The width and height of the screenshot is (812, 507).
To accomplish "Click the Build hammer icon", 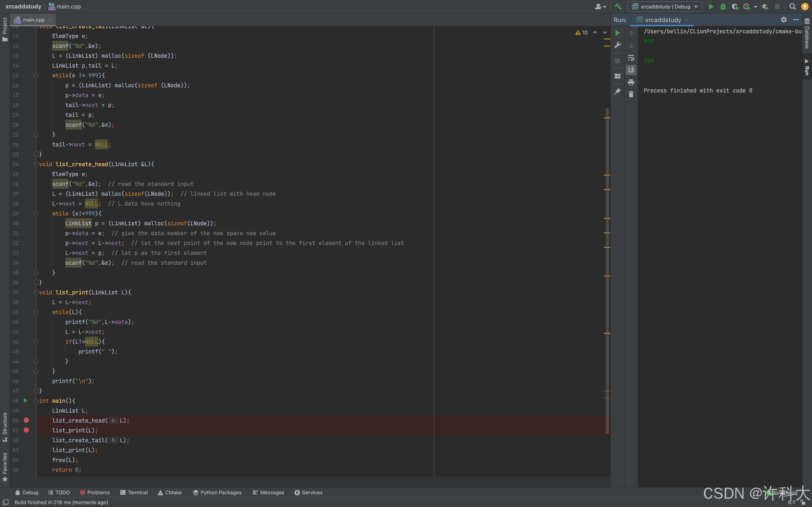I will pyautogui.click(x=618, y=6).
